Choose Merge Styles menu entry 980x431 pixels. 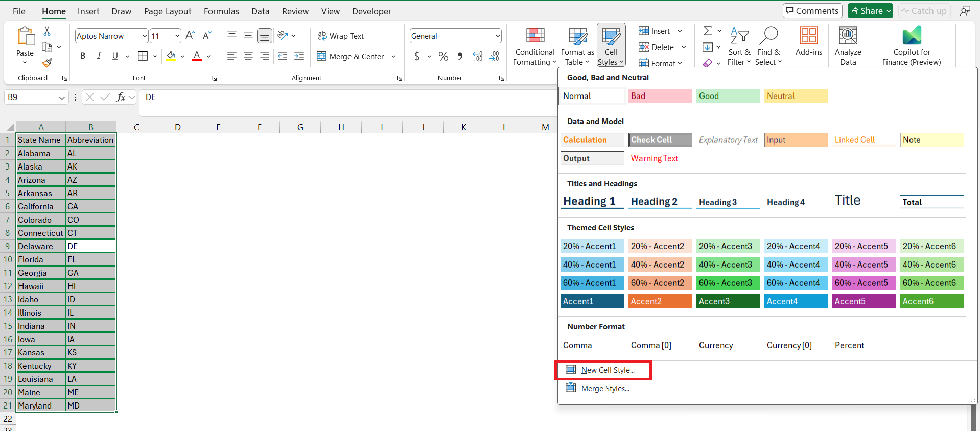click(597, 389)
